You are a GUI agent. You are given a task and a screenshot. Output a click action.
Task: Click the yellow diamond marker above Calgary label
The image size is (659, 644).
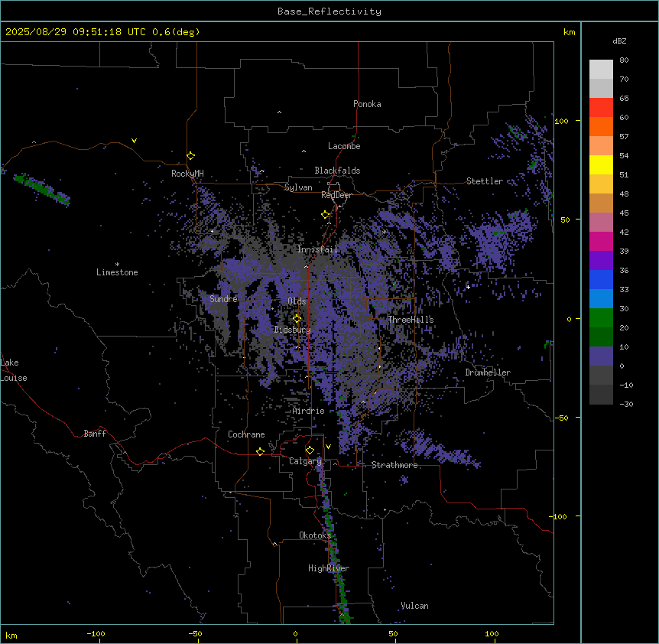pyautogui.click(x=310, y=450)
